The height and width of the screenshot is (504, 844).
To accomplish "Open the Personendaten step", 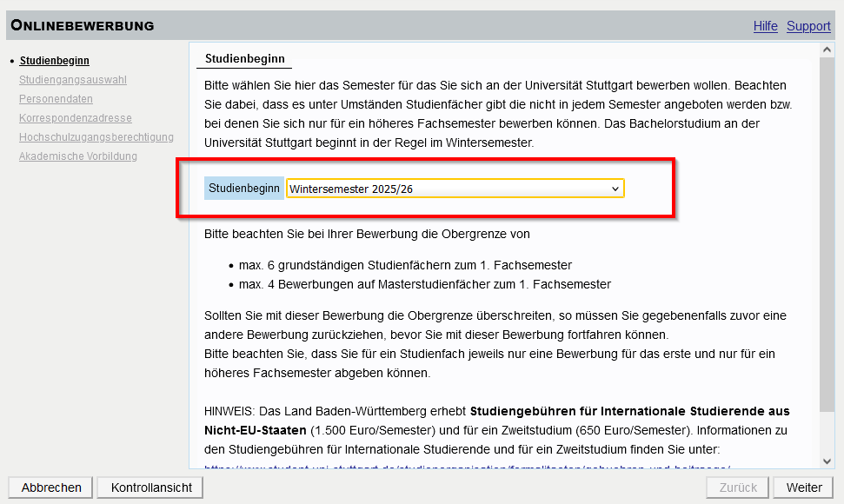I will pos(56,99).
